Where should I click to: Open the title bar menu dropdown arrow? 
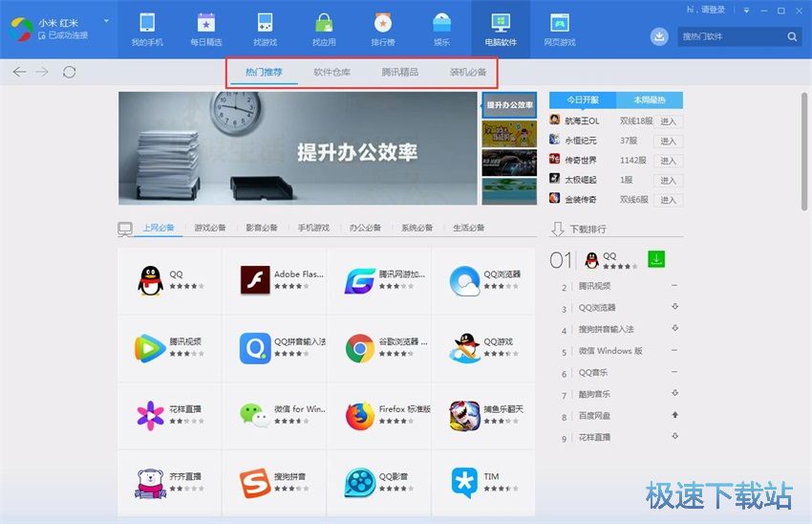pos(746,11)
